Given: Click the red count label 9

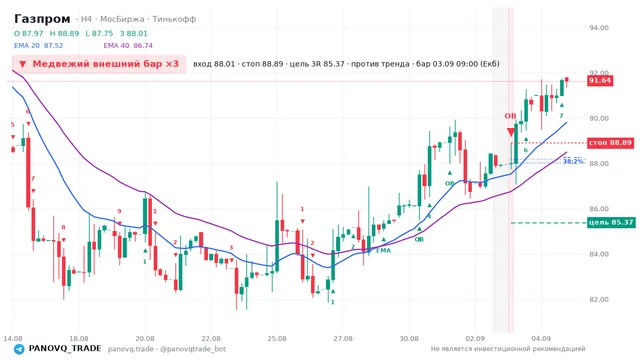Looking at the screenshot, I should [119, 211].
